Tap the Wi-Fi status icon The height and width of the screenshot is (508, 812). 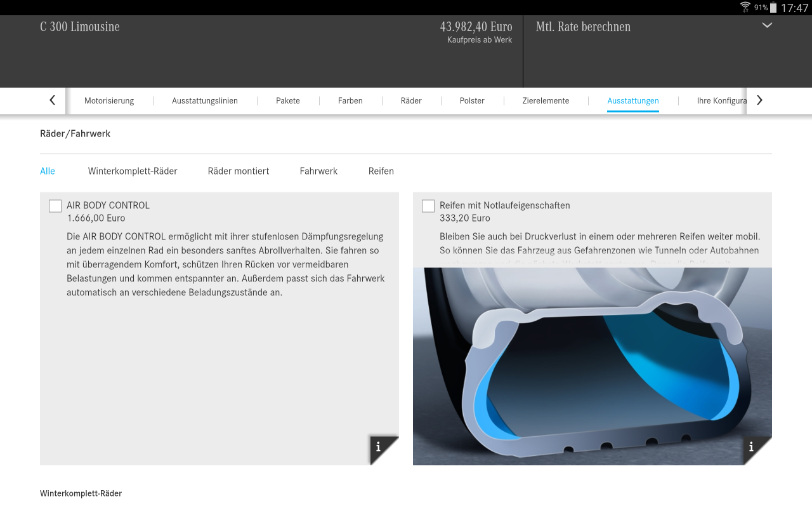click(x=745, y=7)
